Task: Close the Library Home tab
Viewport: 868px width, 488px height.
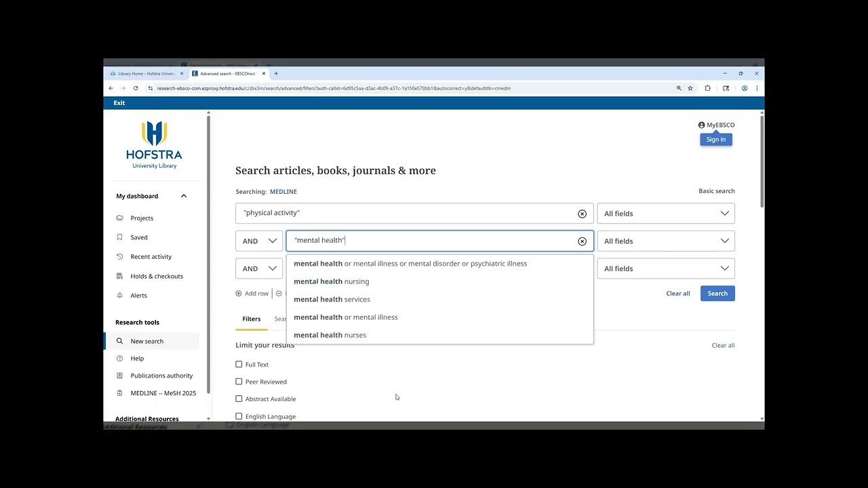Action: pyautogui.click(x=182, y=73)
